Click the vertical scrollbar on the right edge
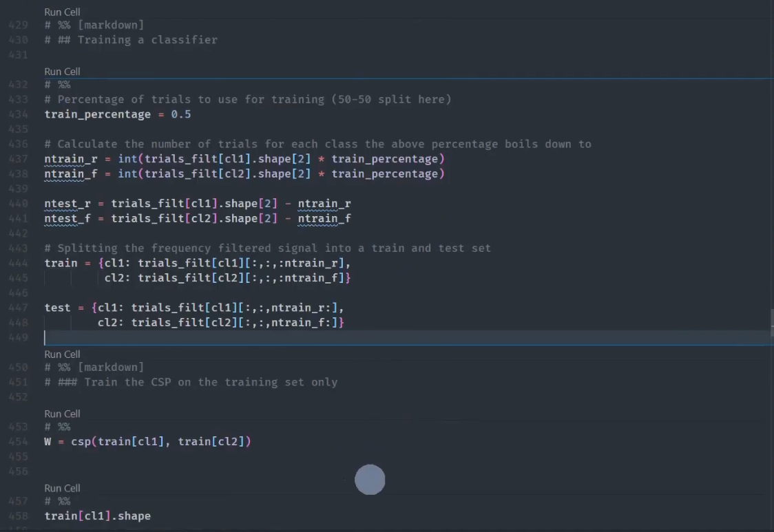 pos(771,323)
